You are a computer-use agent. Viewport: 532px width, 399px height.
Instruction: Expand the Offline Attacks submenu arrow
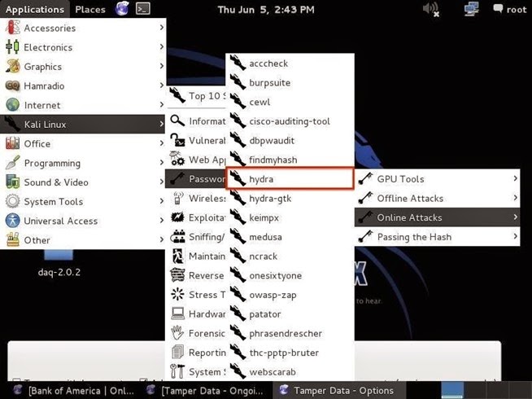[516, 198]
